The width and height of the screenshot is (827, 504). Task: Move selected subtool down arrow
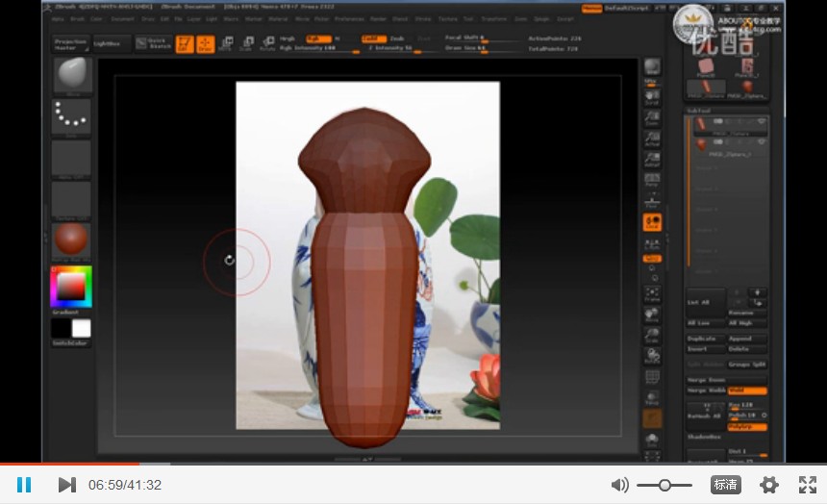pos(758,303)
